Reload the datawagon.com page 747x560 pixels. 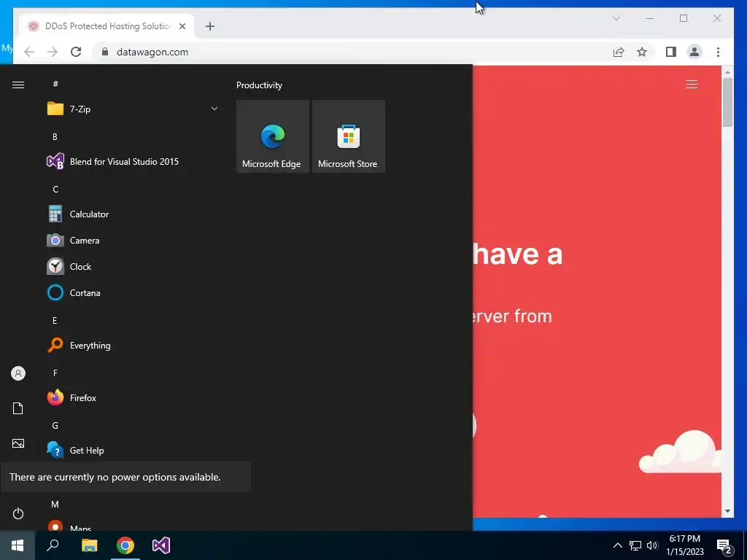click(x=76, y=52)
